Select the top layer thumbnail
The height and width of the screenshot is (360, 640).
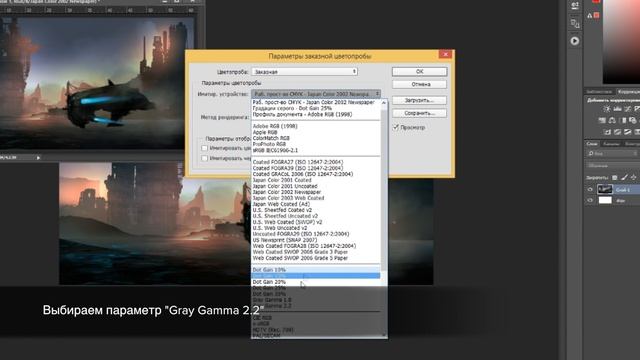tap(605, 189)
